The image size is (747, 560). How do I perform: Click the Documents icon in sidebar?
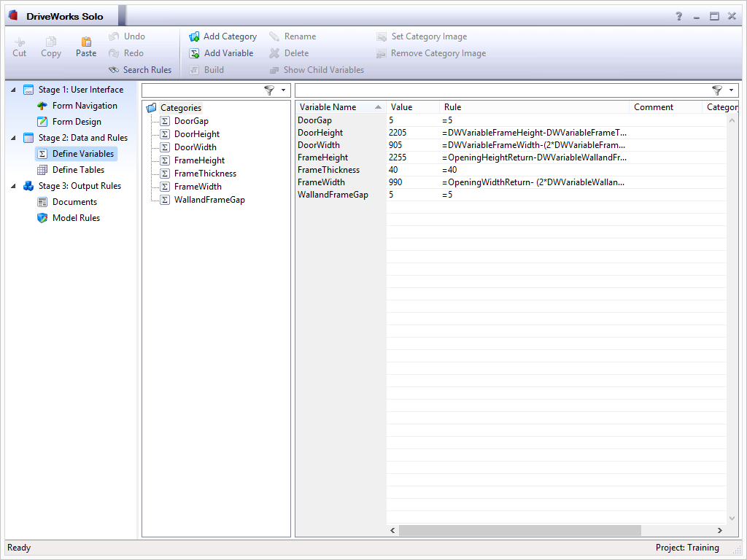(42, 202)
